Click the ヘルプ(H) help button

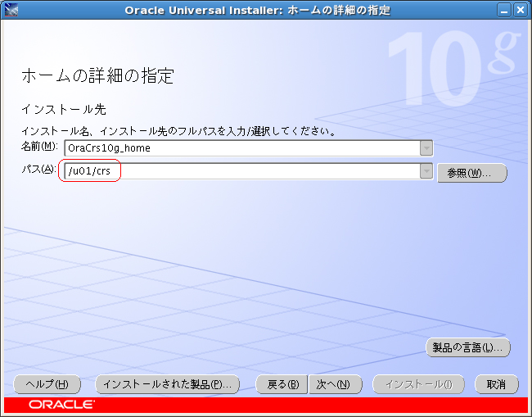[x=47, y=384]
